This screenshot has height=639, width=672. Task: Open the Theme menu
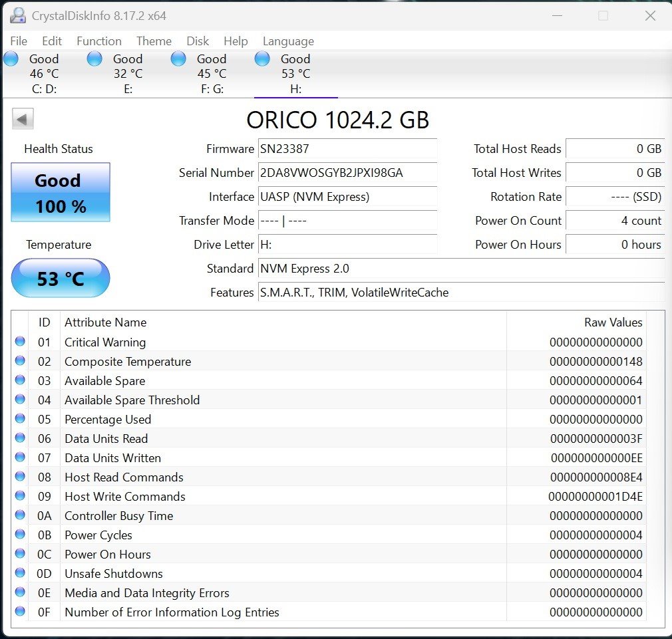click(x=154, y=41)
